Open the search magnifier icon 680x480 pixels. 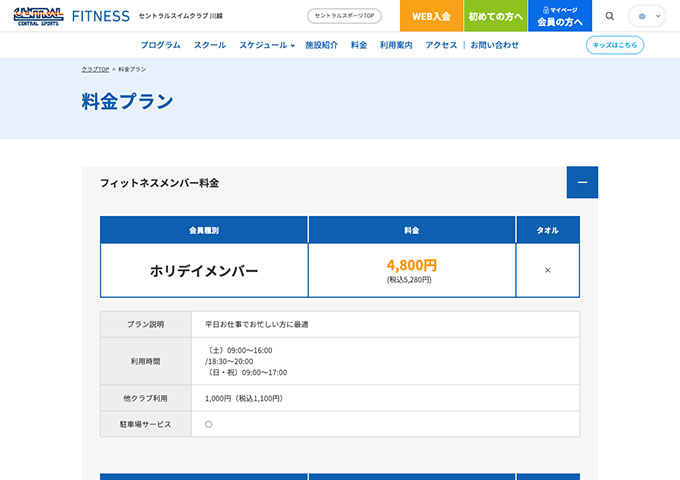coord(610,16)
